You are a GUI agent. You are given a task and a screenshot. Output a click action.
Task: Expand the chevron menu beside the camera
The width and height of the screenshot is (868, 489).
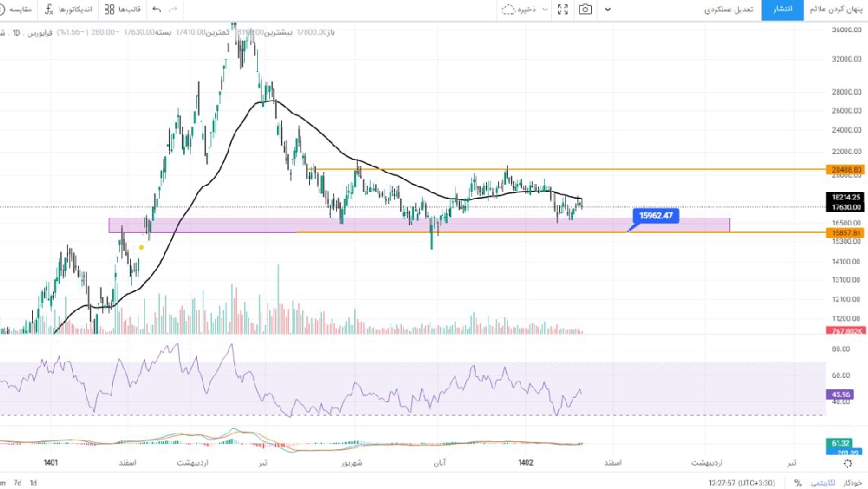pos(608,10)
